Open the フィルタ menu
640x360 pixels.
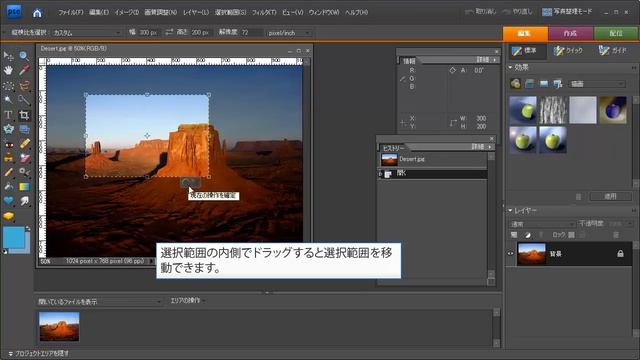click(264, 12)
